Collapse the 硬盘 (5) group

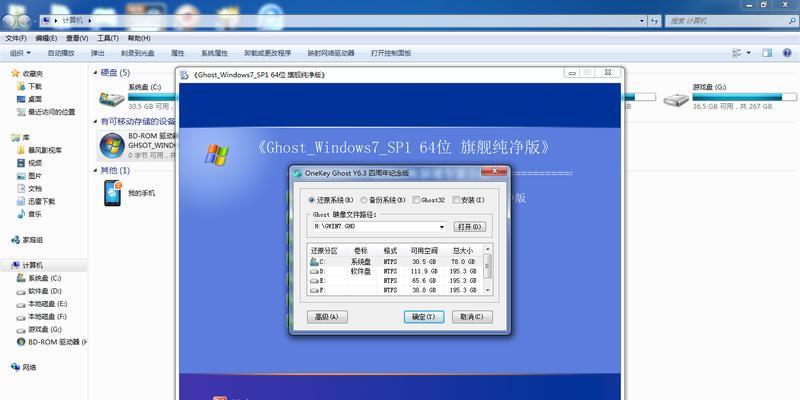pos(95,73)
